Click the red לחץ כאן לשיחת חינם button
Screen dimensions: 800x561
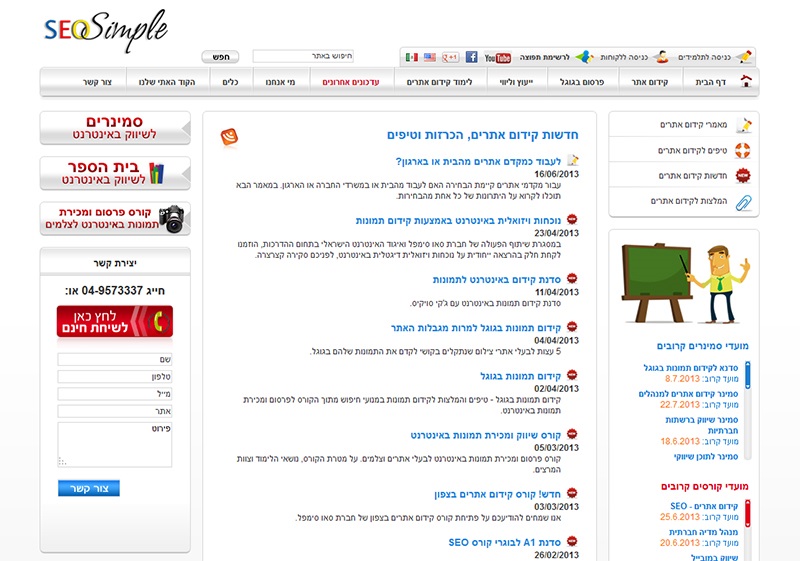click(115, 322)
